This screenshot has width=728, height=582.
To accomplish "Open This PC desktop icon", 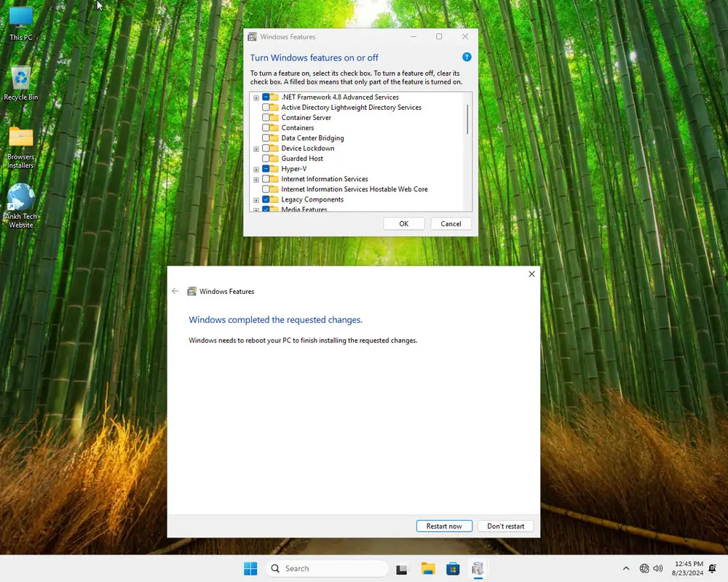I will pos(21,19).
